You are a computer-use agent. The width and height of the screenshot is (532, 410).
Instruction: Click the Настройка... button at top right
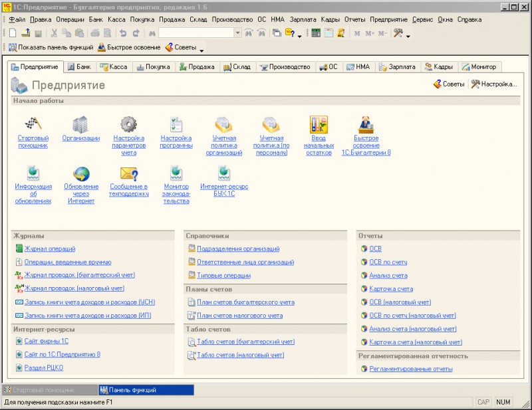point(493,84)
